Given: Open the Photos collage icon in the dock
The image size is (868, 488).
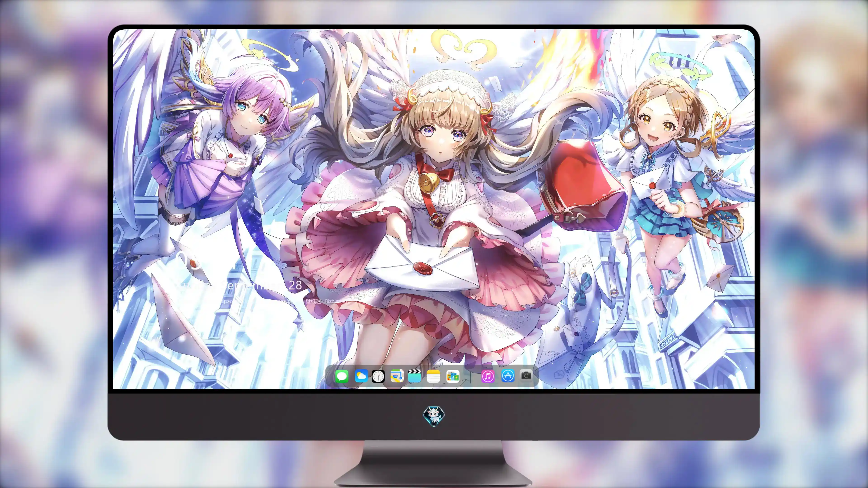Looking at the screenshot, I should (x=453, y=376).
